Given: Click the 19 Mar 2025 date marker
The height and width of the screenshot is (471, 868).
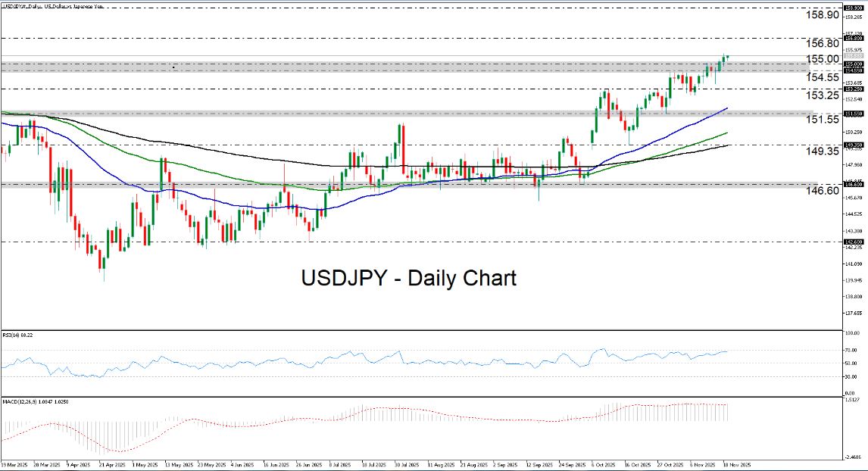Looking at the screenshot, I should (x=15, y=464).
